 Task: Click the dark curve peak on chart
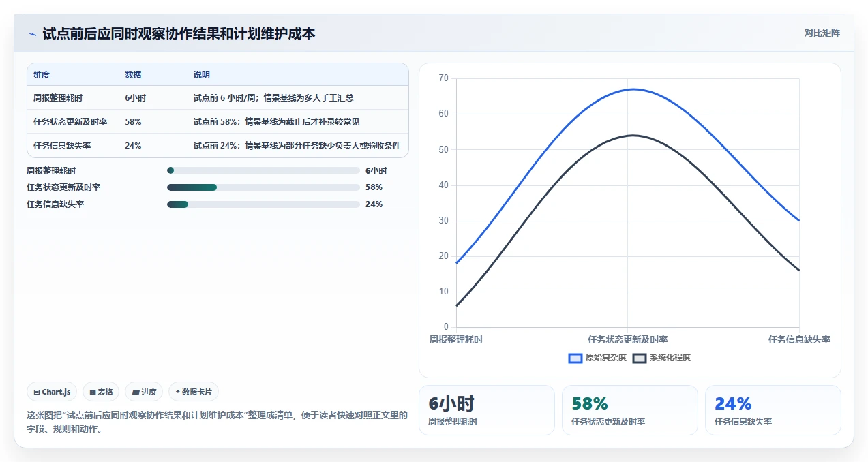click(x=633, y=135)
